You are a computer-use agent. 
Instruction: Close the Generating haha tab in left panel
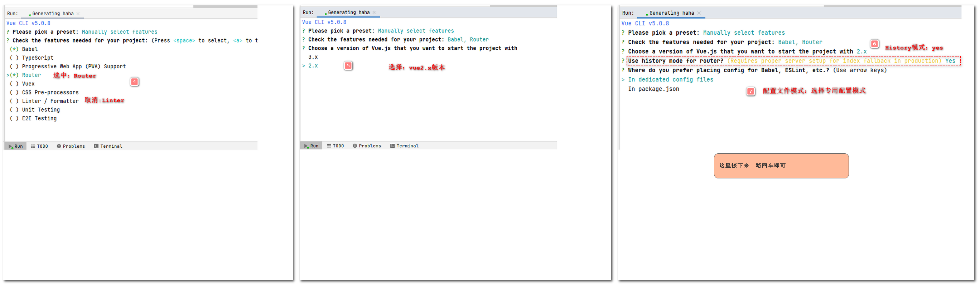(78, 14)
